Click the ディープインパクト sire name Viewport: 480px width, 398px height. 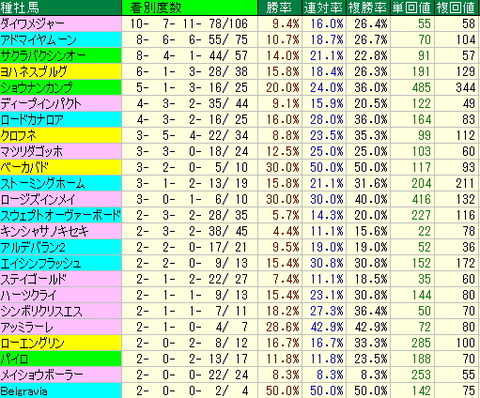pos(41,104)
